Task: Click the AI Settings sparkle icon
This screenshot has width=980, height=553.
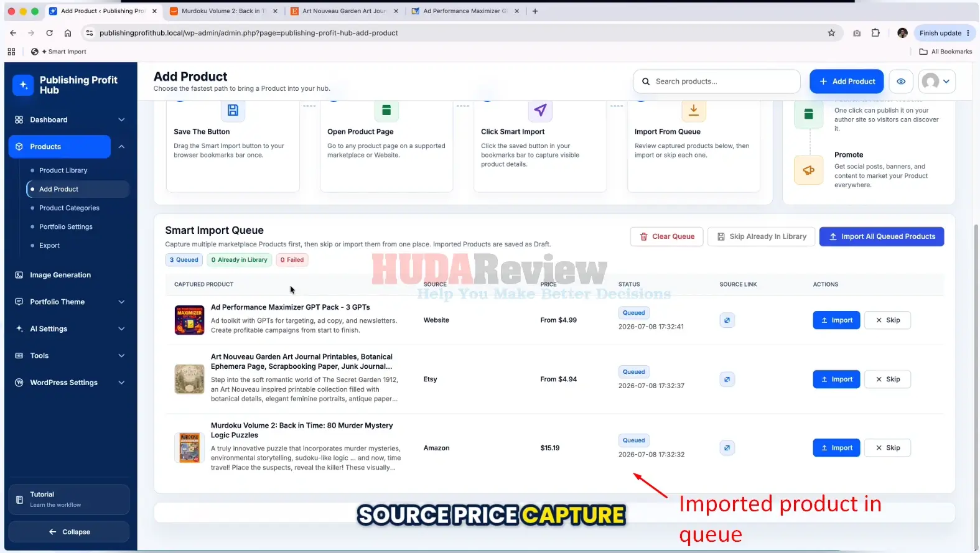Action: [x=19, y=328]
